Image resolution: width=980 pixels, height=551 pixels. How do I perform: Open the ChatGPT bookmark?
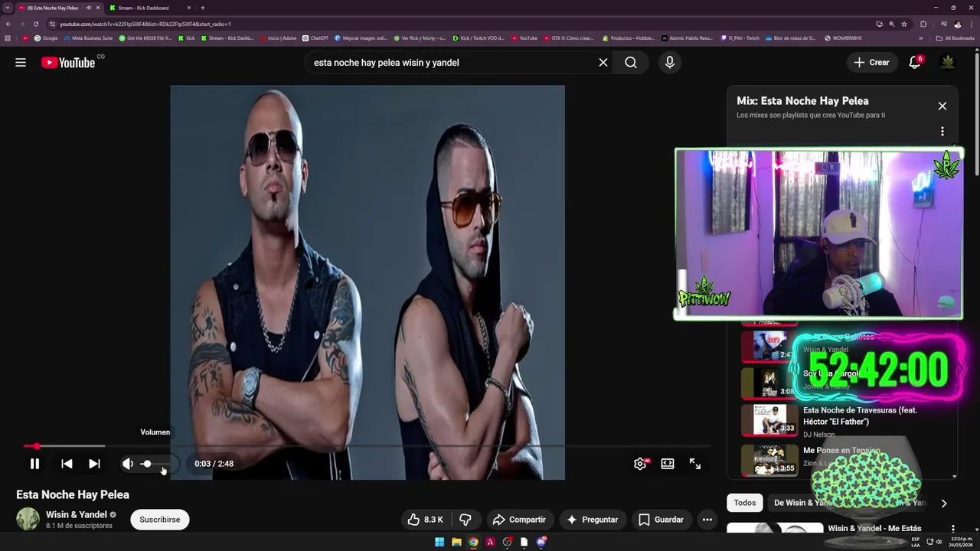pyautogui.click(x=315, y=38)
